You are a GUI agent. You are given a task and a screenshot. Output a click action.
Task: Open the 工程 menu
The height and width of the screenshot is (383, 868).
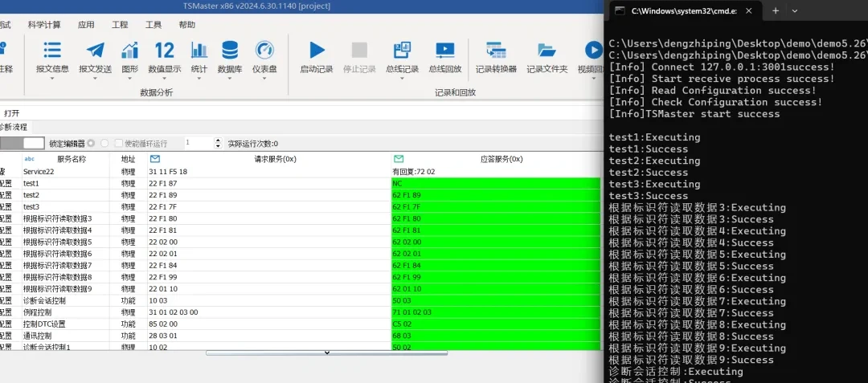[120, 25]
